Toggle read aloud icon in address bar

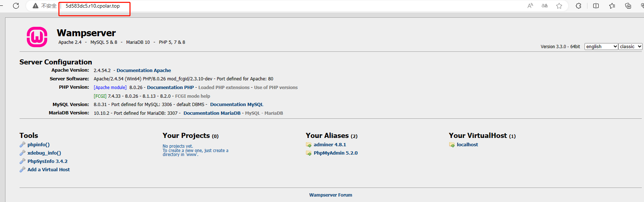[x=530, y=6]
